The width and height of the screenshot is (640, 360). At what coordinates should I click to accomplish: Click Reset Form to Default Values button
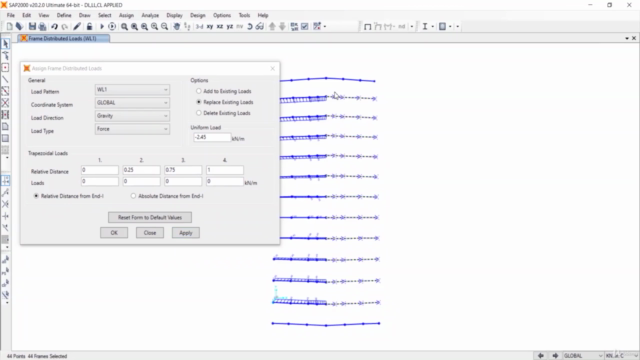point(150,218)
